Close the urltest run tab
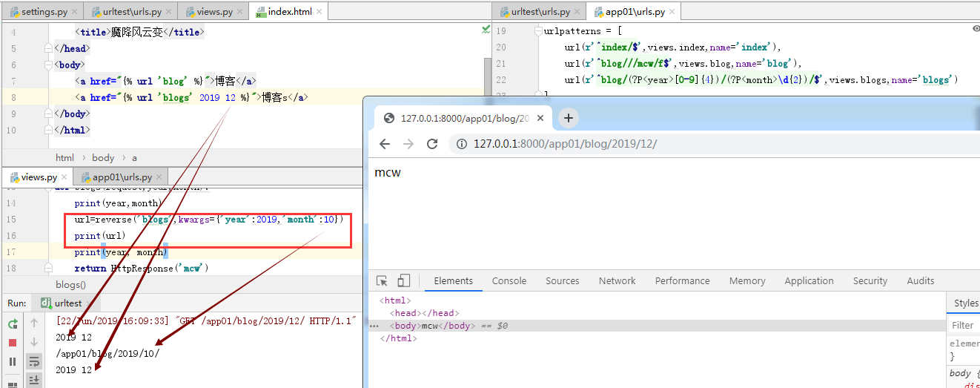 click(x=89, y=303)
